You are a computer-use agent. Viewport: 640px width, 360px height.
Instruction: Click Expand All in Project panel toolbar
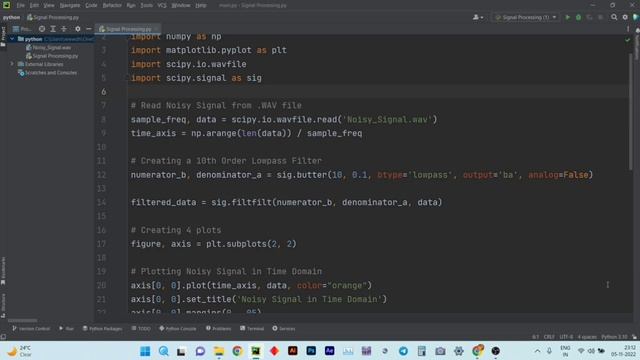pos(53,29)
